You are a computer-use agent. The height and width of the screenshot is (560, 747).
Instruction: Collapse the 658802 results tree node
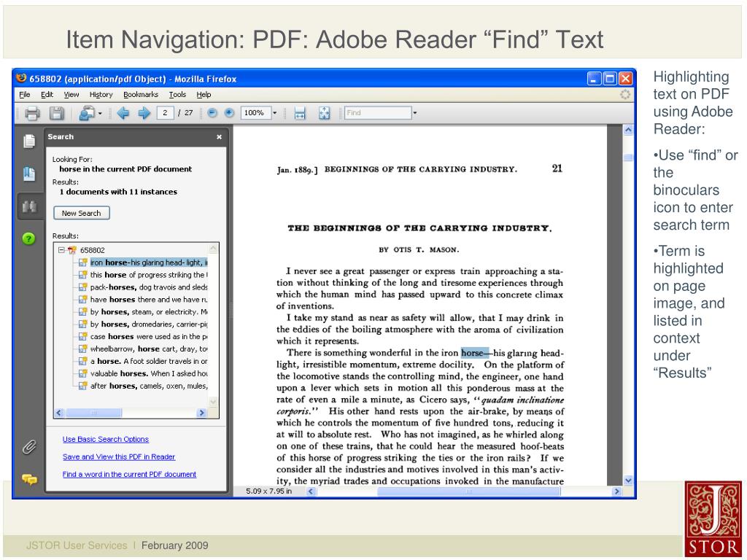(x=61, y=249)
